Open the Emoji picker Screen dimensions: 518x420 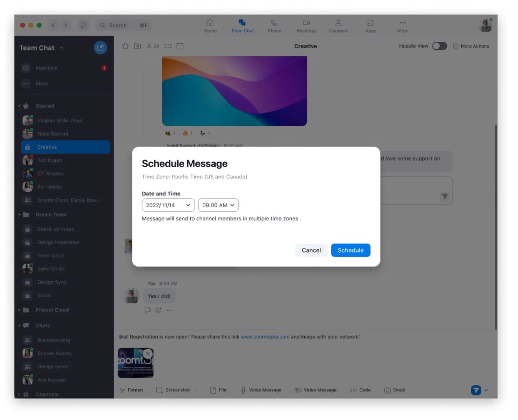point(394,390)
